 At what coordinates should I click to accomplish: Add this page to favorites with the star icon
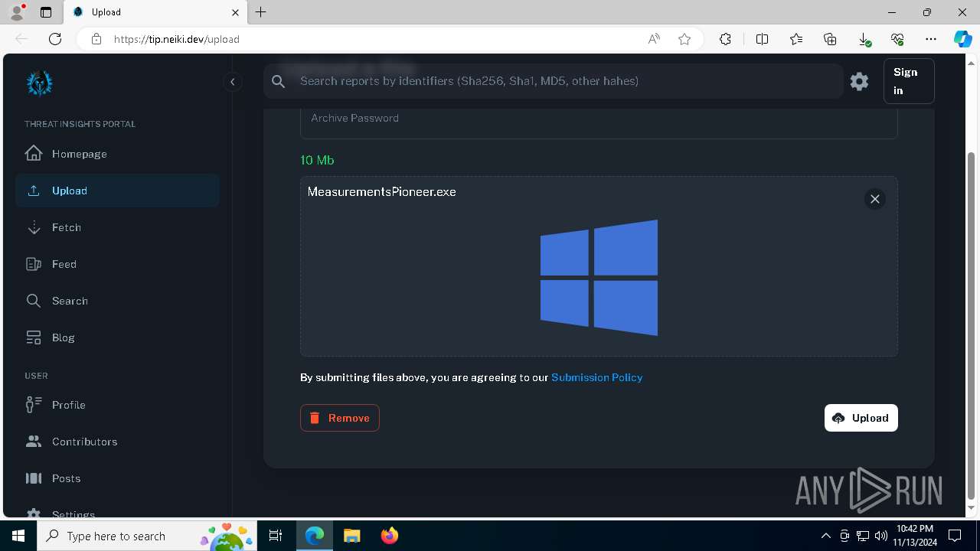[684, 39]
